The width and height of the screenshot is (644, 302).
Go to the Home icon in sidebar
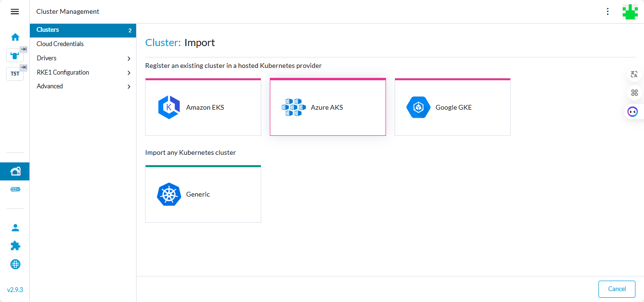15,37
